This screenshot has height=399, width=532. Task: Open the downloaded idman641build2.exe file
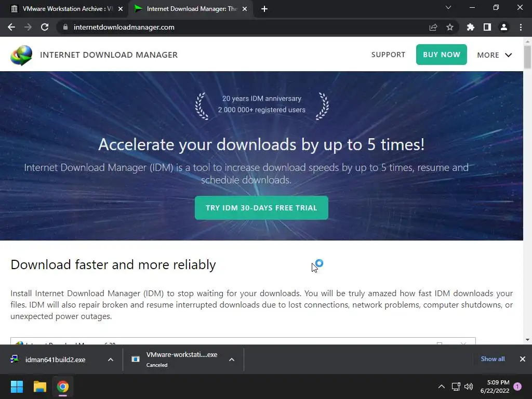coord(55,360)
